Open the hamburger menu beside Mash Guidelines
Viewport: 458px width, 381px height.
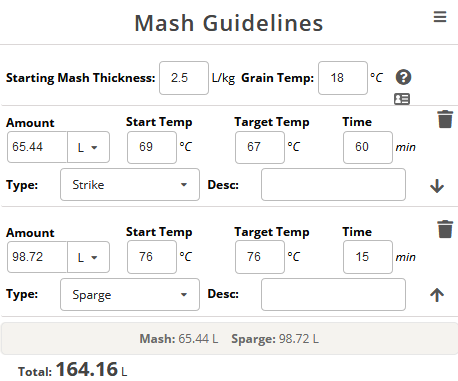point(440,17)
